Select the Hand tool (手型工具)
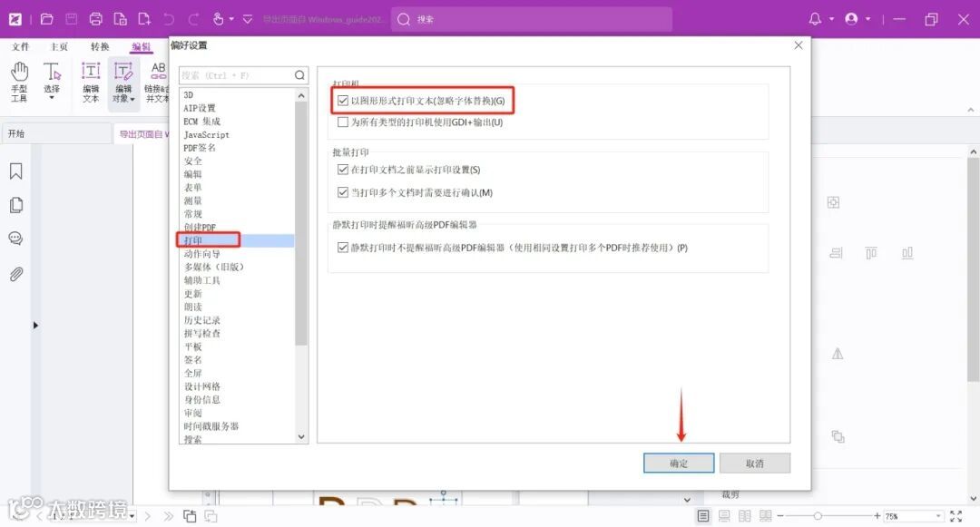Screen dimensions: 980x527 coord(19,81)
